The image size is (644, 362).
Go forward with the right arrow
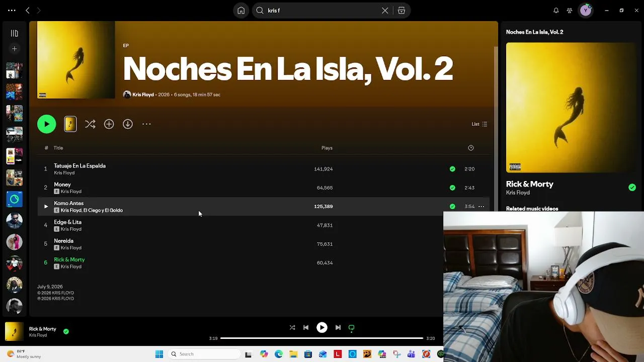click(38, 10)
